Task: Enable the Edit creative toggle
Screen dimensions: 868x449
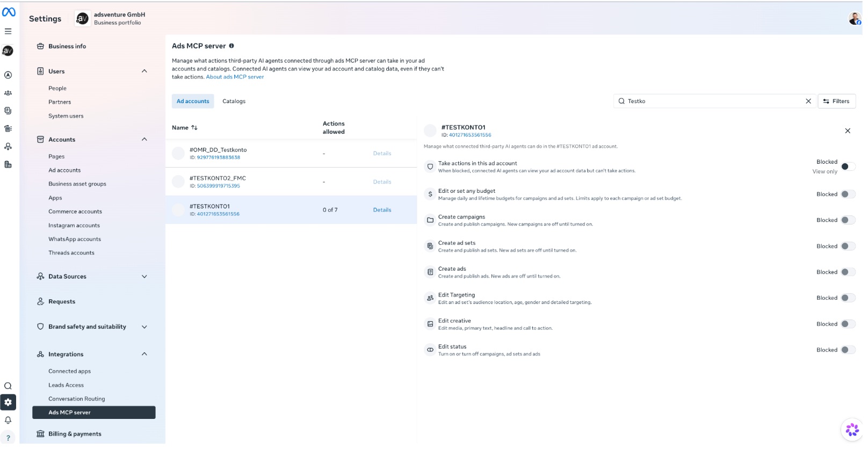Action: point(848,324)
